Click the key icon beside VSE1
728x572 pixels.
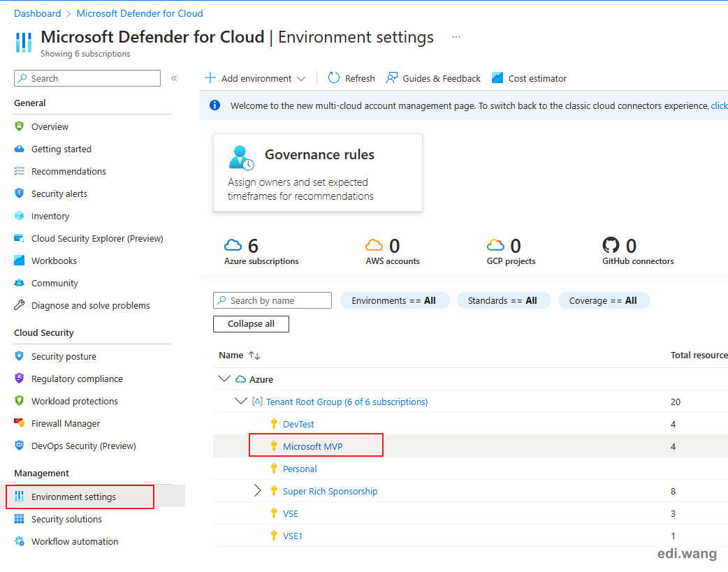pos(274,535)
